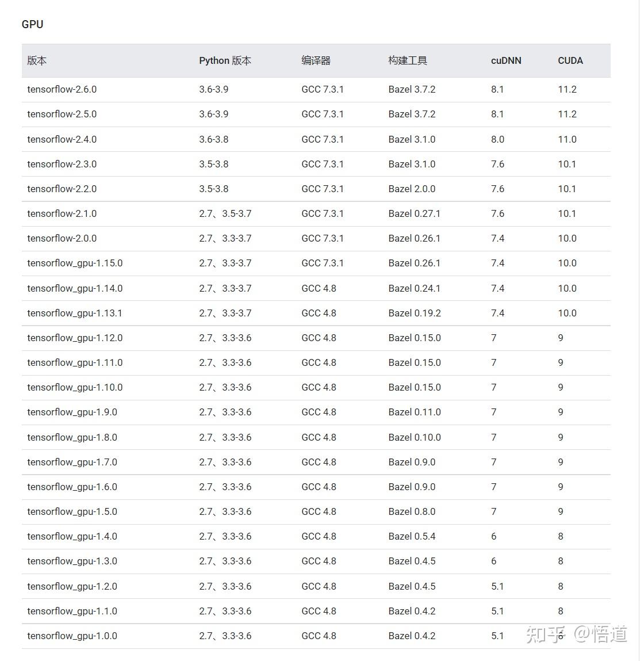Click the tensorflow_gpu-1.3.0 cell
The width and height of the screenshot is (644, 661).
tap(72, 561)
